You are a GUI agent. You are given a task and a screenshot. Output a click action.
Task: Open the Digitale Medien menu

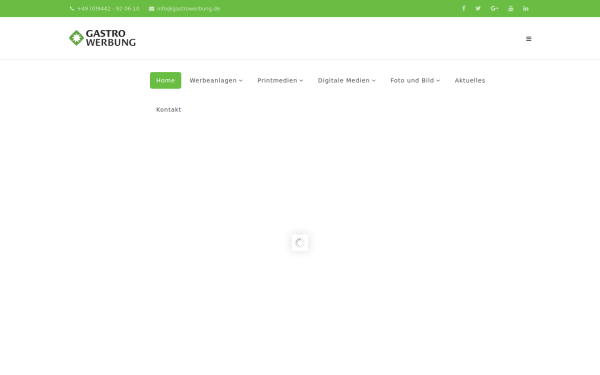tap(346, 80)
